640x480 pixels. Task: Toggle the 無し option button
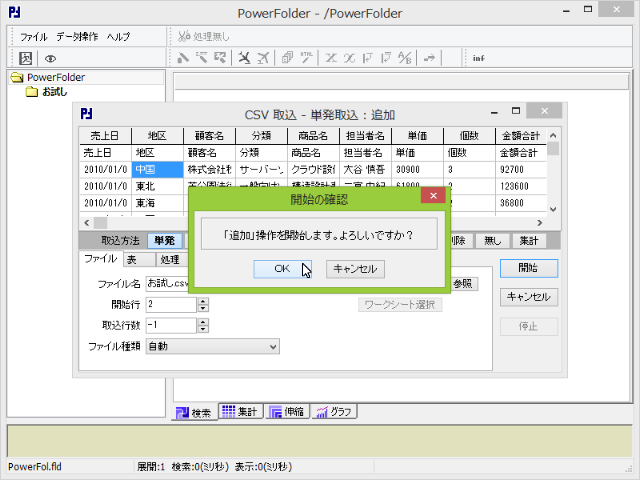[x=492, y=241]
